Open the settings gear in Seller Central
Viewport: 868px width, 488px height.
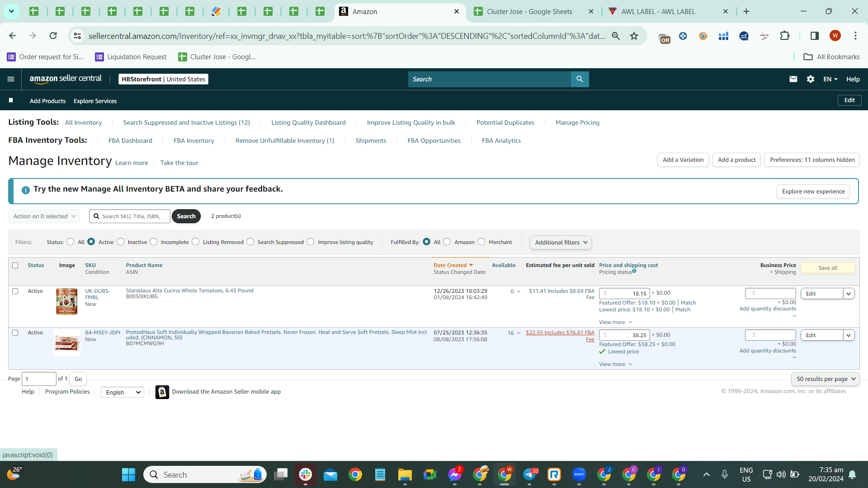[x=810, y=79]
